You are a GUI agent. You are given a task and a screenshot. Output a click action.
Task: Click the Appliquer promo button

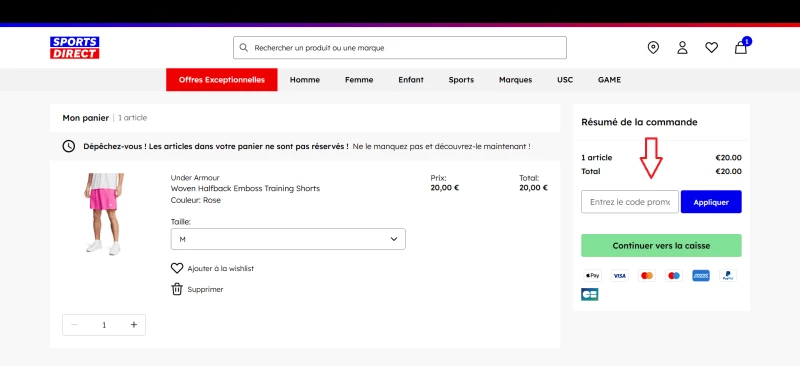tap(711, 202)
